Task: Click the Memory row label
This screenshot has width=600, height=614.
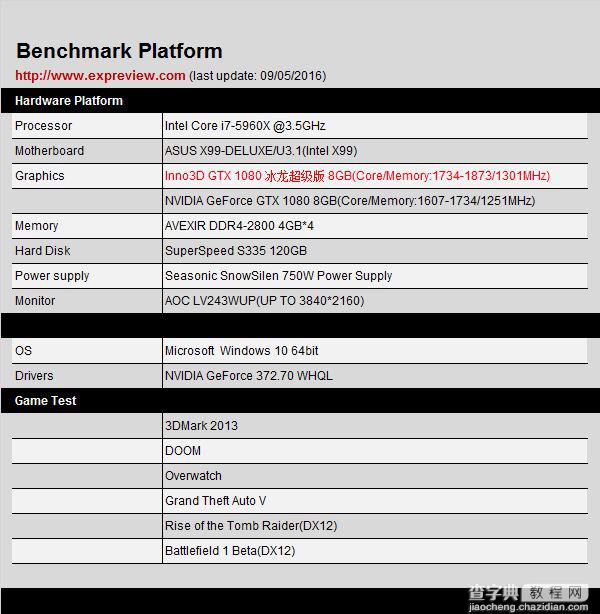Action: [x=36, y=226]
